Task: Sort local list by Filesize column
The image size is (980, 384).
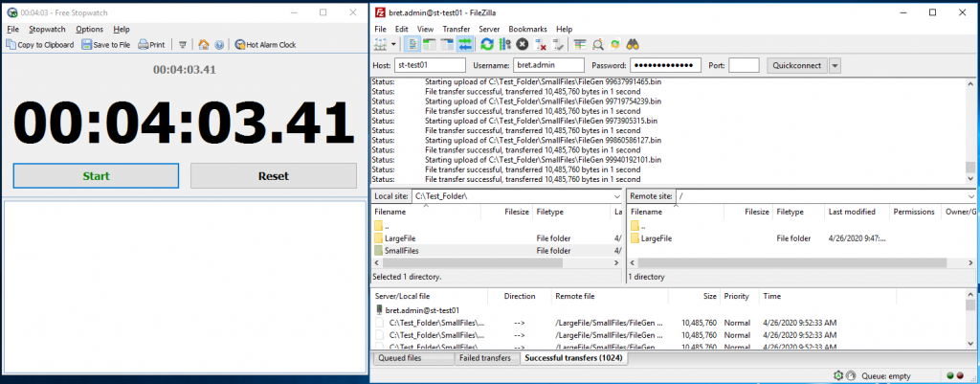Action: pos(505,212)
